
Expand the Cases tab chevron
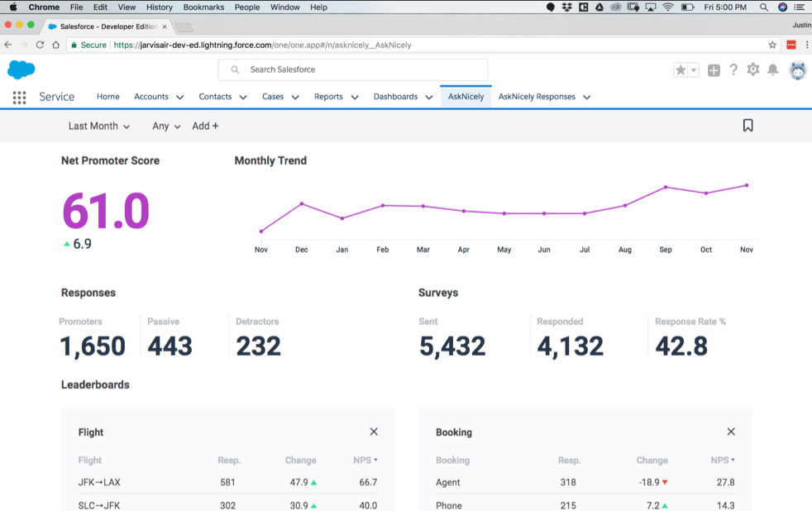coord(296,96)
